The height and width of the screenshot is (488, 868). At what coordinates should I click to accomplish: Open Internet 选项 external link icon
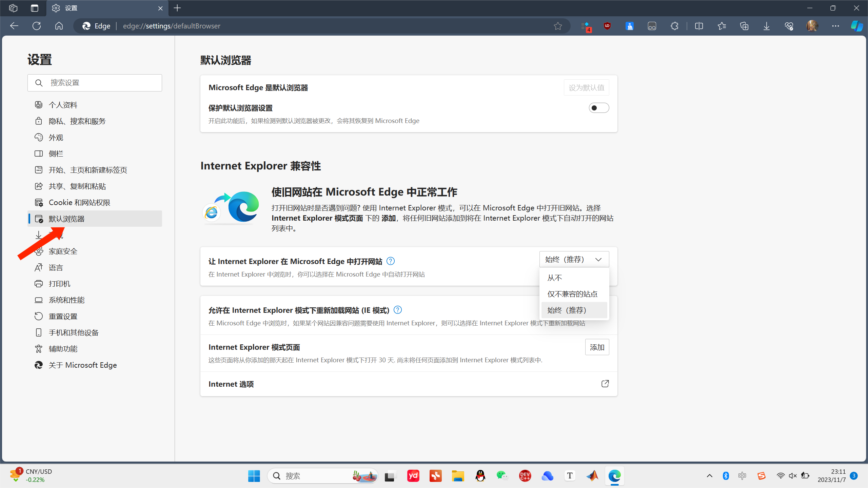605,384
